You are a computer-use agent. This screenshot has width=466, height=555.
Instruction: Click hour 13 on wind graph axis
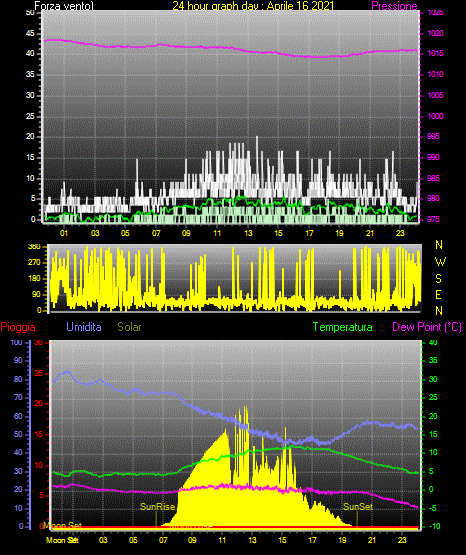pos(248,233)
